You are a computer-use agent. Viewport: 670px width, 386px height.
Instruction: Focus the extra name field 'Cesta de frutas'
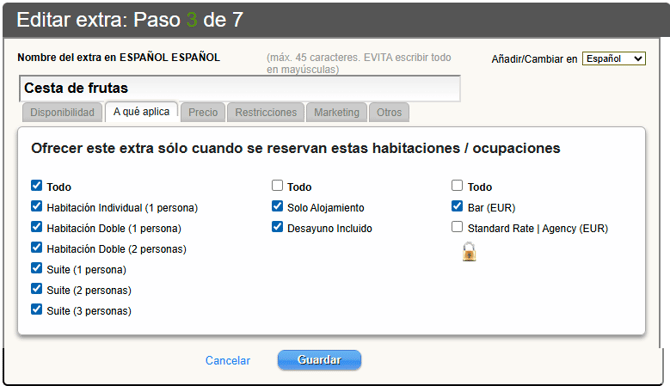[x=240, y=88]
